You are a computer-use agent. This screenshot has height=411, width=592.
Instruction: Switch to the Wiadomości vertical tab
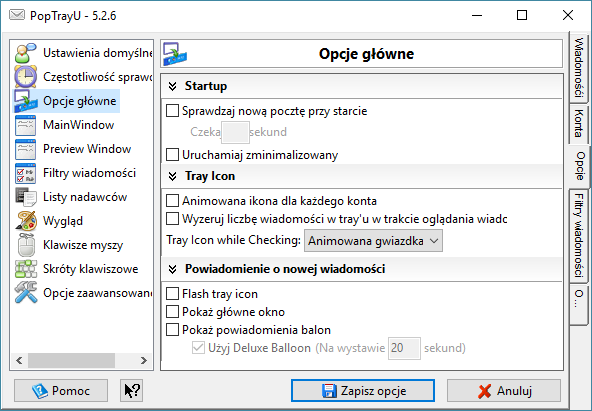(579, 67)
